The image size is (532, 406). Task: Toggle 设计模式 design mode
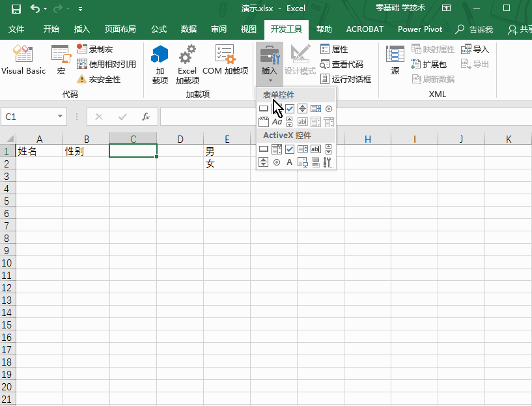(300, 60)
